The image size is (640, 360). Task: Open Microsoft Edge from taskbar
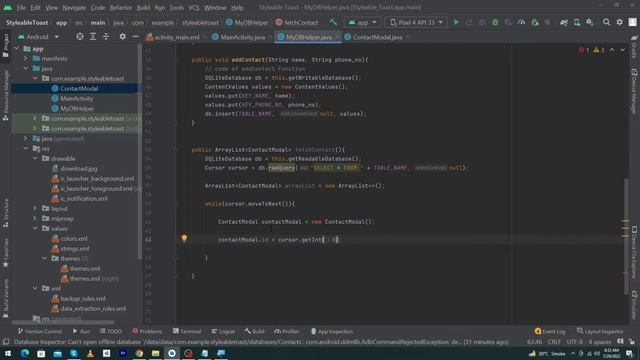(x=25, y=353)
